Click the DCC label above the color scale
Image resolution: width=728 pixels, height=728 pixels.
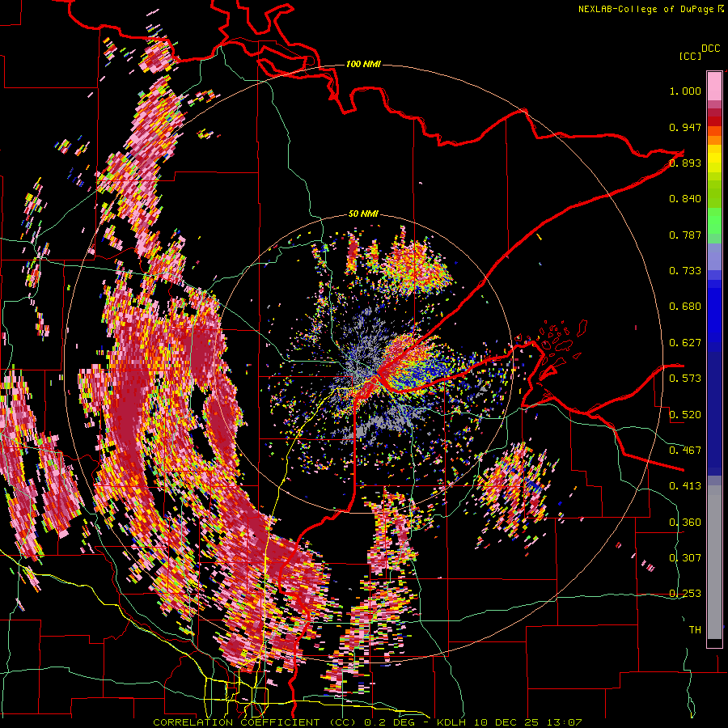[x=710, y=49]
